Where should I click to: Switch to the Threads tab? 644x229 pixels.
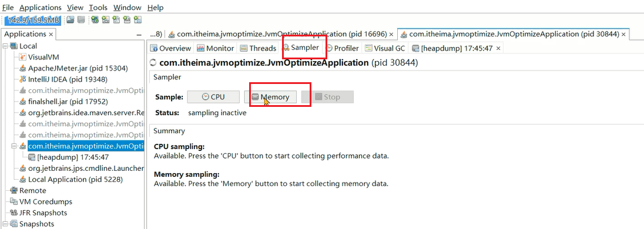[x=259, y=48]
